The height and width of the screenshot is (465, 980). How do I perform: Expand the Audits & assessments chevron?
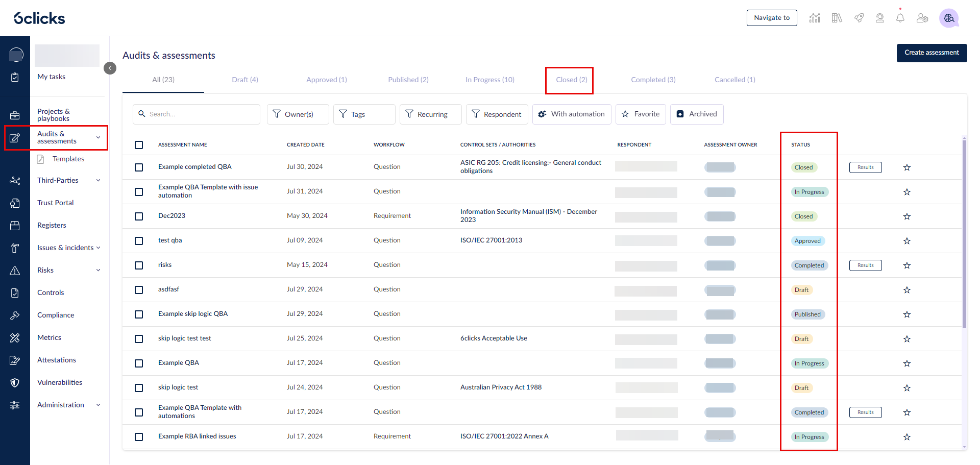[x=99, y=138]
